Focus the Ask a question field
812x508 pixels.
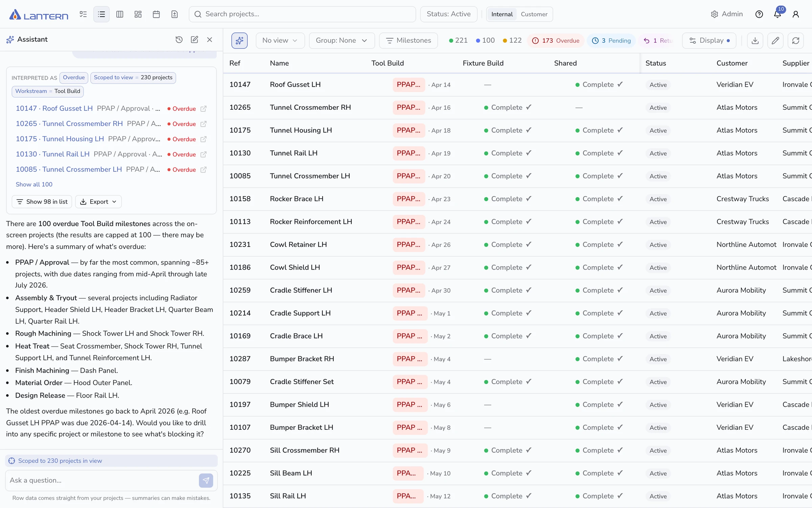101,481
